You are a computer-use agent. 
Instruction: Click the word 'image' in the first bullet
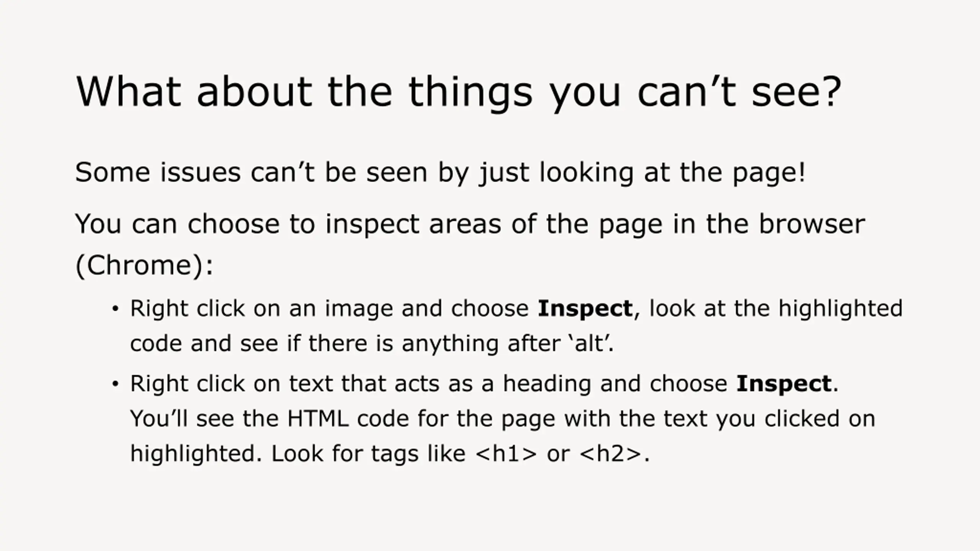coord(359,309)
